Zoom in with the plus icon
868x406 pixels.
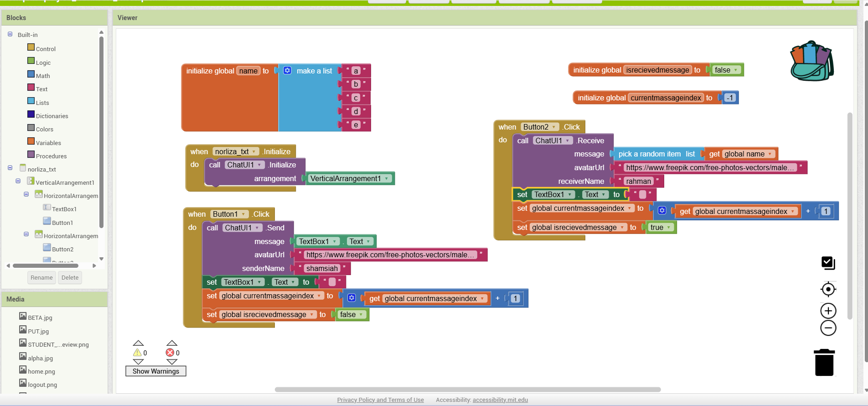pos(828,311)
